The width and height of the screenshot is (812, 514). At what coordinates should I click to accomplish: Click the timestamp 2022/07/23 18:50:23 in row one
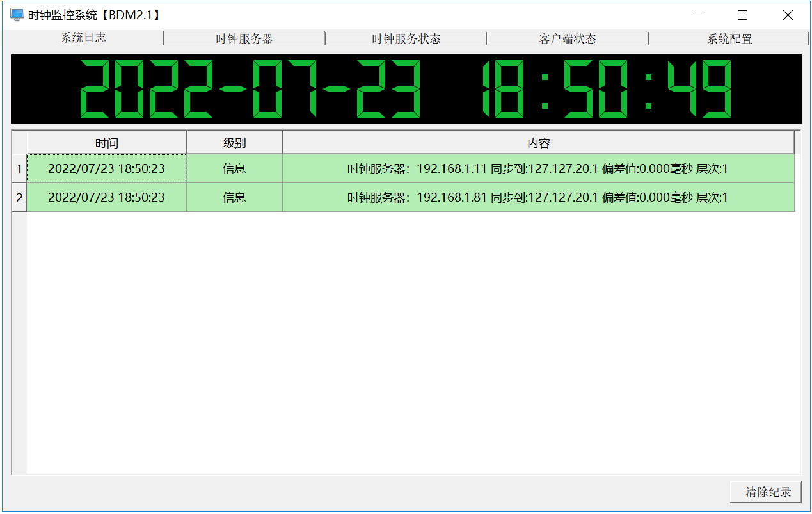click(x=106, y=168)
